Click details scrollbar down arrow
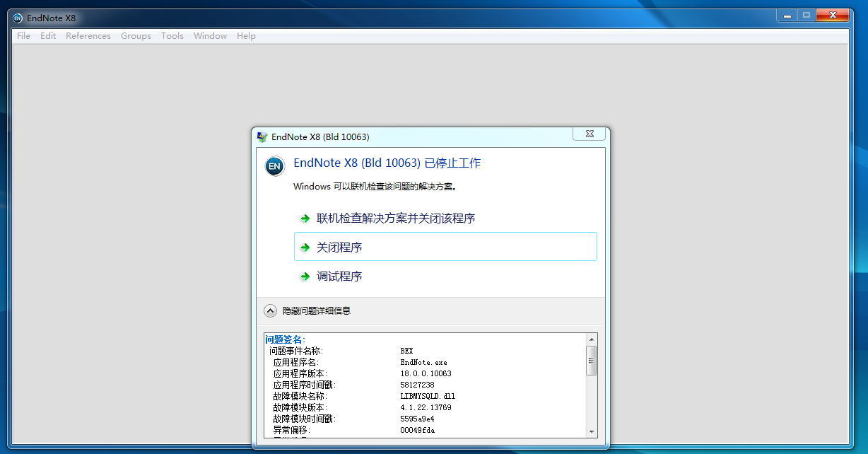The width and height of the screenshot is (868, 454). tap(592, 431)
